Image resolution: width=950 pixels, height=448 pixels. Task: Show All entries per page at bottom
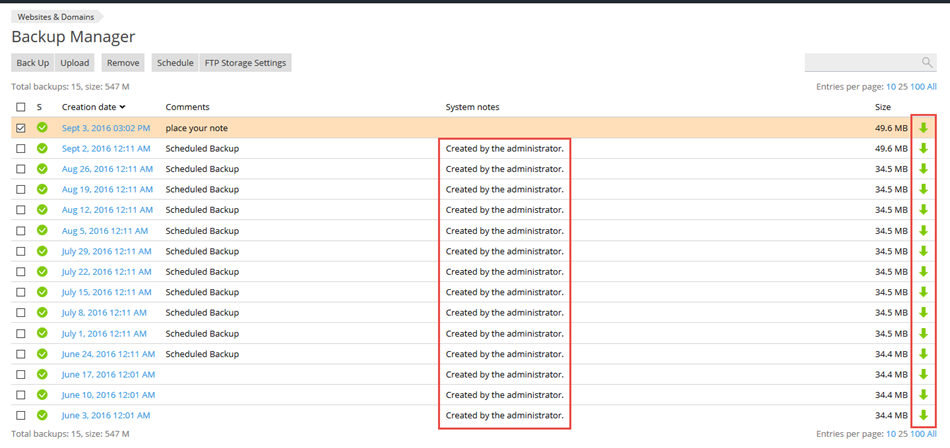click(932, 435)
